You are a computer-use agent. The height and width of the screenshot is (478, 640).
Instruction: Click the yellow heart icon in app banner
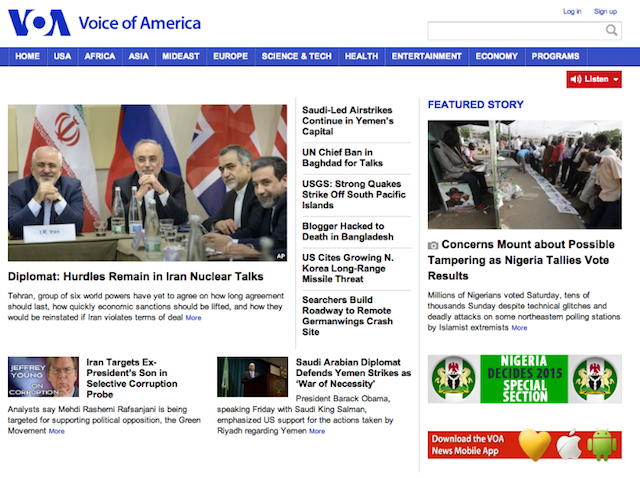(535, 444)
